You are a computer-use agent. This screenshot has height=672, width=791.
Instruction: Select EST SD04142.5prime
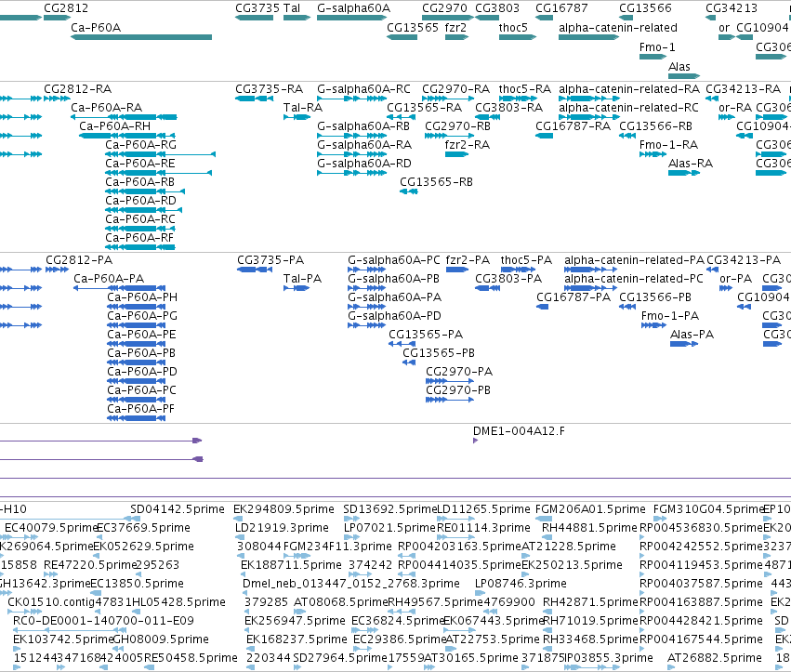[177, 509]
